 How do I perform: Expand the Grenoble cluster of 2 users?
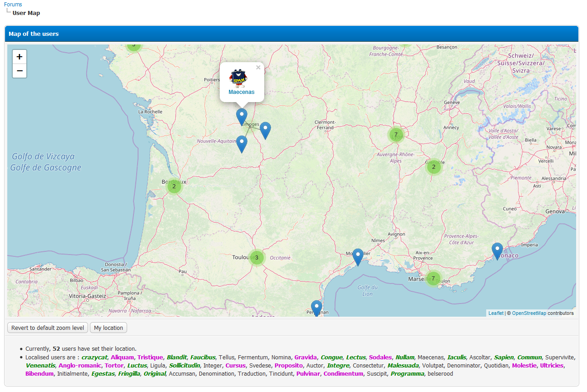(x=434, y=167)
